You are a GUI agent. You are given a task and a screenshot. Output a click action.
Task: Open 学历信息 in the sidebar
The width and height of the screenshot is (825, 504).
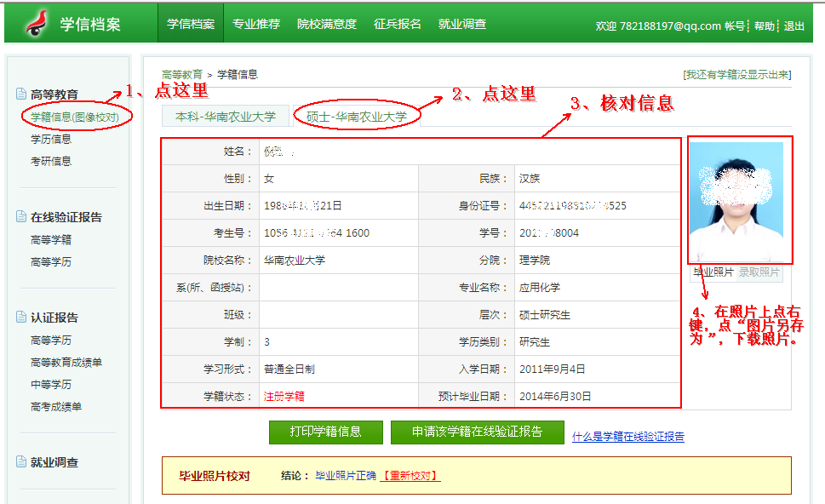pos(51,139)
